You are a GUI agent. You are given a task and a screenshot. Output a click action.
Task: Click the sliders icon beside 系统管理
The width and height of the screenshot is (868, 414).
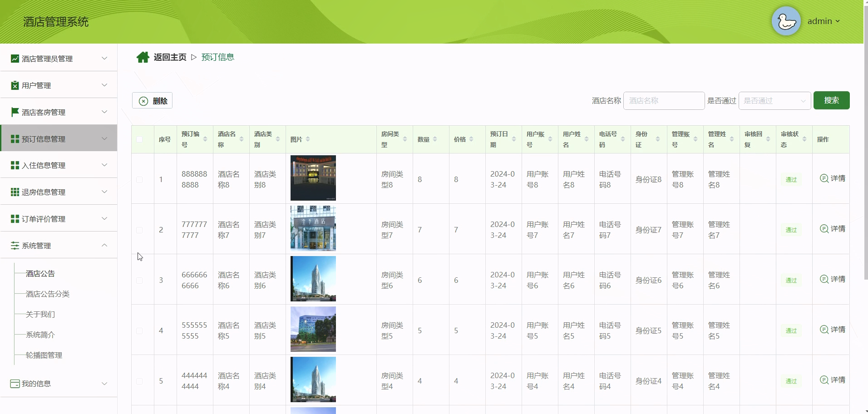[15, 246]
